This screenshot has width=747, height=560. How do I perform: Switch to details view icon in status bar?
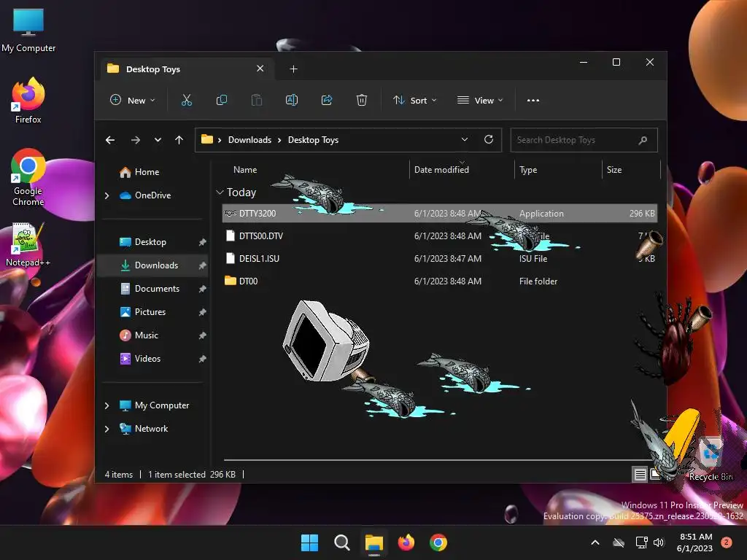[640, 474]
